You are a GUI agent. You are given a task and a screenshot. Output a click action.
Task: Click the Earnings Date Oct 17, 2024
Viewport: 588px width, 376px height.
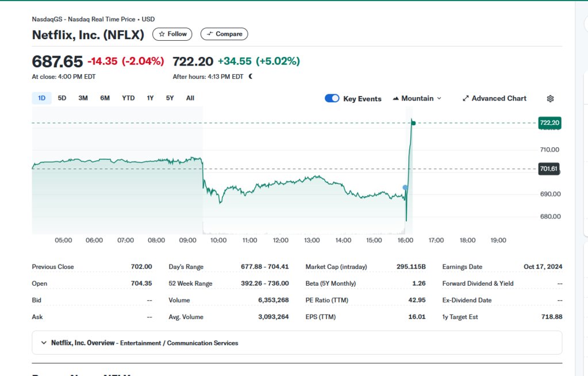pyautogui.click(x=543, y=267)
